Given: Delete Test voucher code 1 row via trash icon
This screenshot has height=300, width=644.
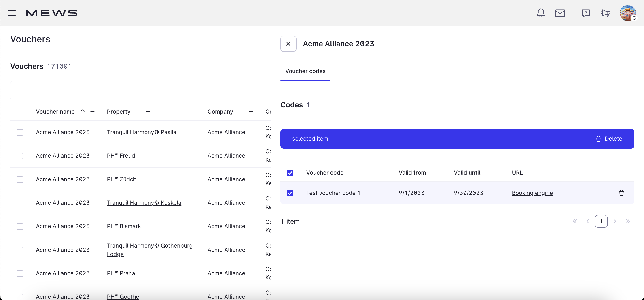Looking at the screenshot, I should 621,193.
